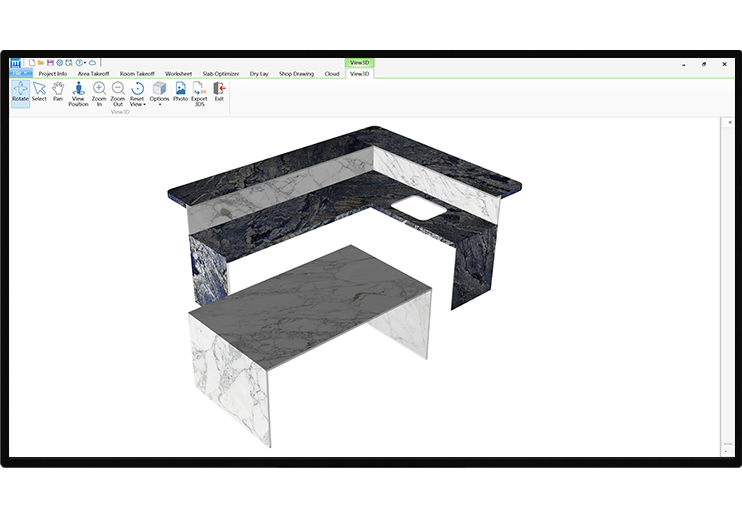Open the Shop Drawing tab

click(x=296, y=73)
